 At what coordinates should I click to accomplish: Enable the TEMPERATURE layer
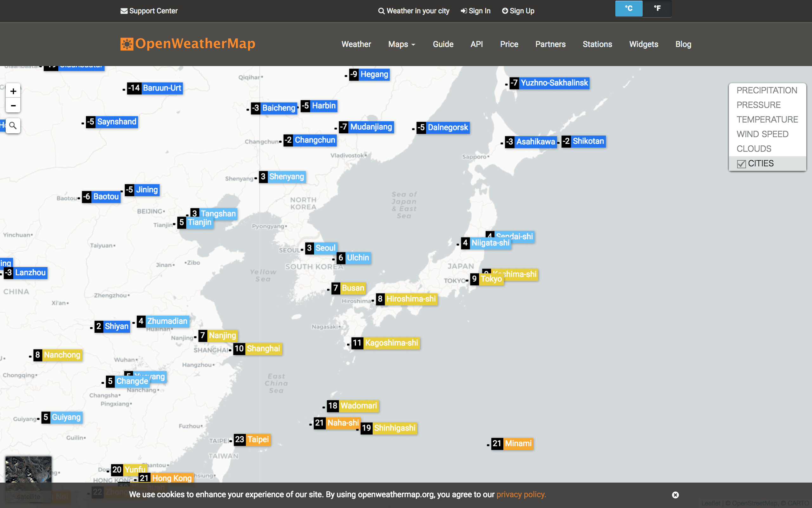coord(767,120)
